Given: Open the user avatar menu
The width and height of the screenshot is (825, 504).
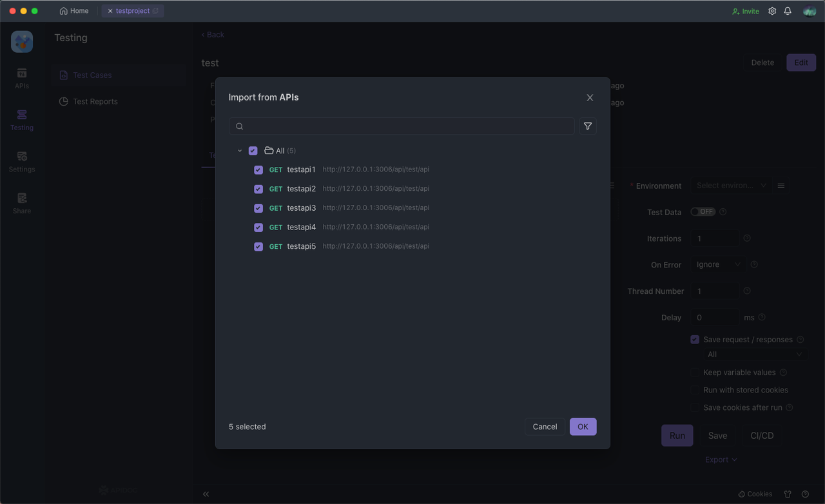Looking at the screenshot, I should click(x=810, y=11).
